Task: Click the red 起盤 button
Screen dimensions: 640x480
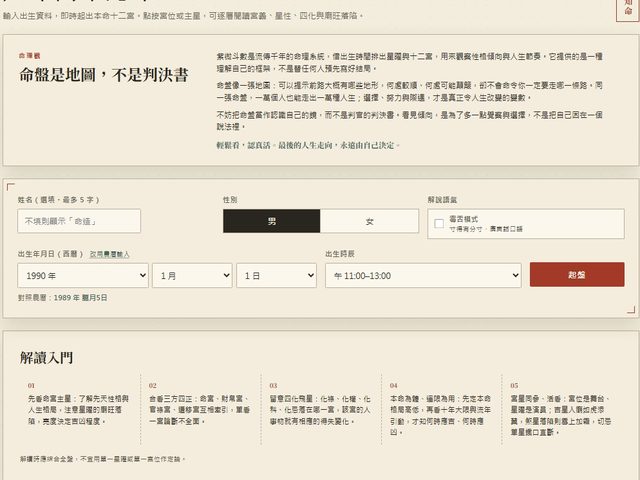Action: click(577, 274)
